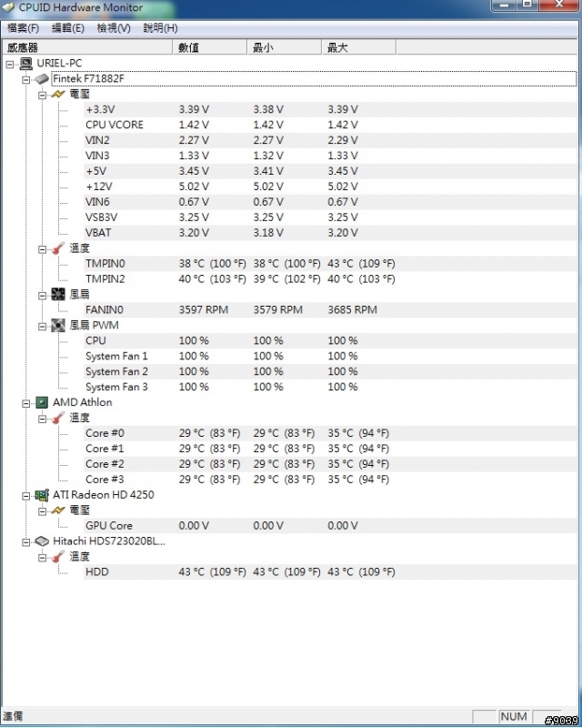Collapse the AMD Athlon node
This screenshot has height=728, width=582.
[26, 403]
